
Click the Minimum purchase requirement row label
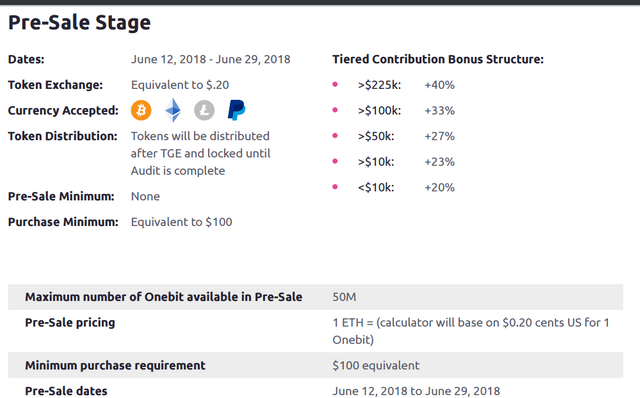click(115, 365)
